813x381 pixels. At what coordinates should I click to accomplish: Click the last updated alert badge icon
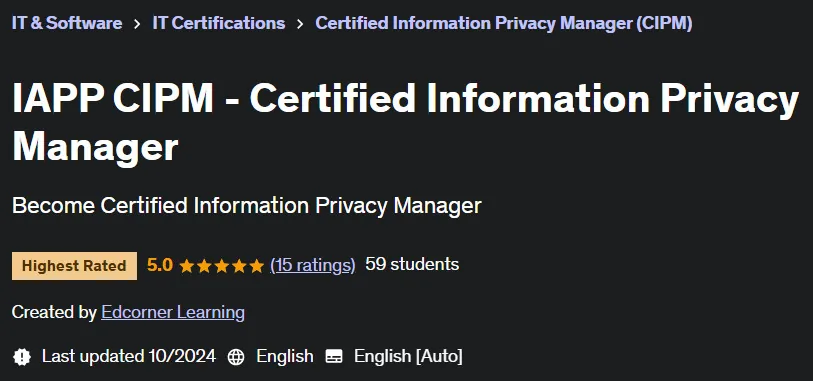22,357
